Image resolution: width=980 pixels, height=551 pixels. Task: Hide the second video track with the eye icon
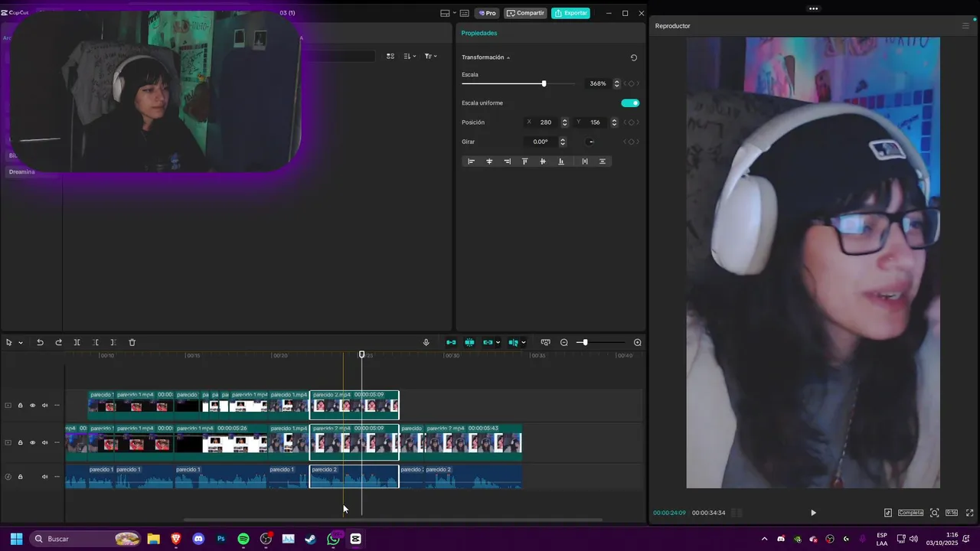pyautogui.click(x=32, y=442)
